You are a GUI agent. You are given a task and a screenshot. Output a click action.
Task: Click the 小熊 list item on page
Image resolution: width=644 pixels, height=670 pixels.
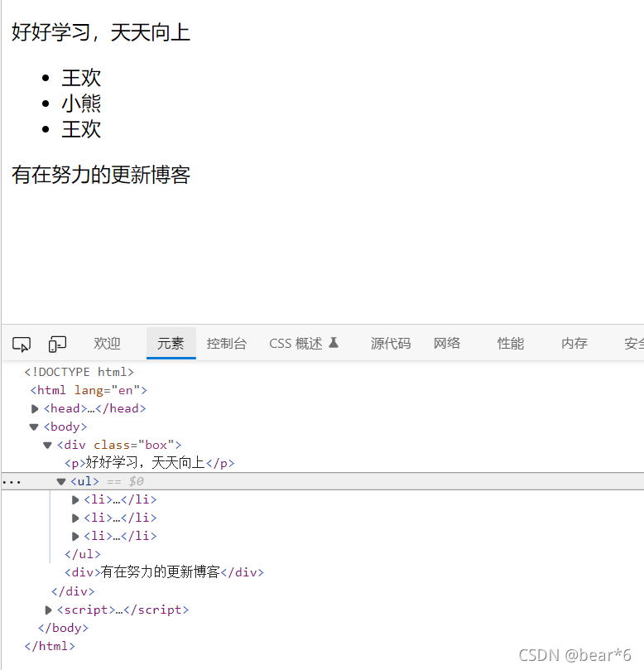(81, 104)
